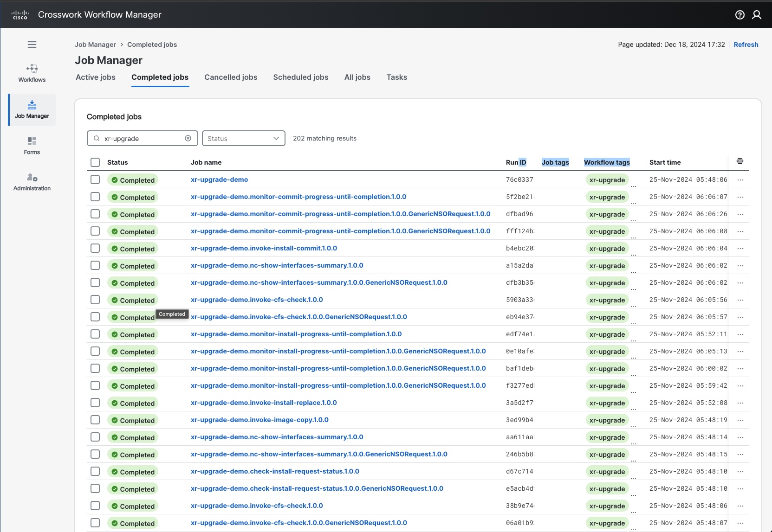Open Administration in the sidebar
Viewport: 772px width, 532px height.
tap(32, 182)
